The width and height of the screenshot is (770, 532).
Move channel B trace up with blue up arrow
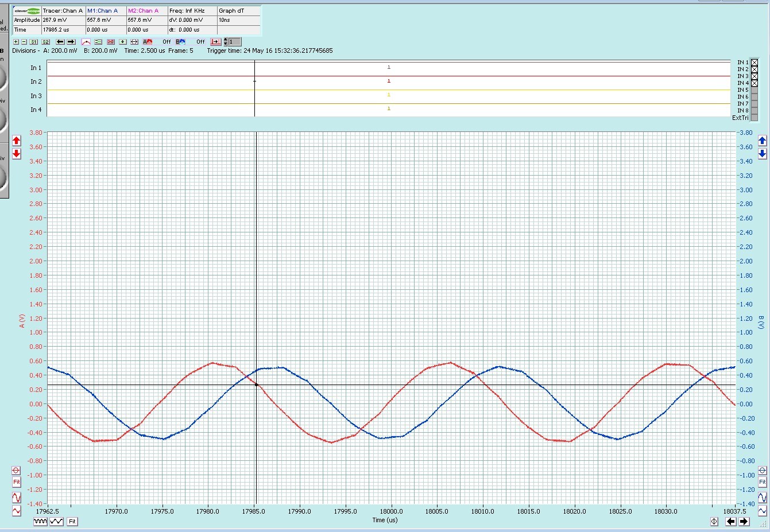click(762, 141)
